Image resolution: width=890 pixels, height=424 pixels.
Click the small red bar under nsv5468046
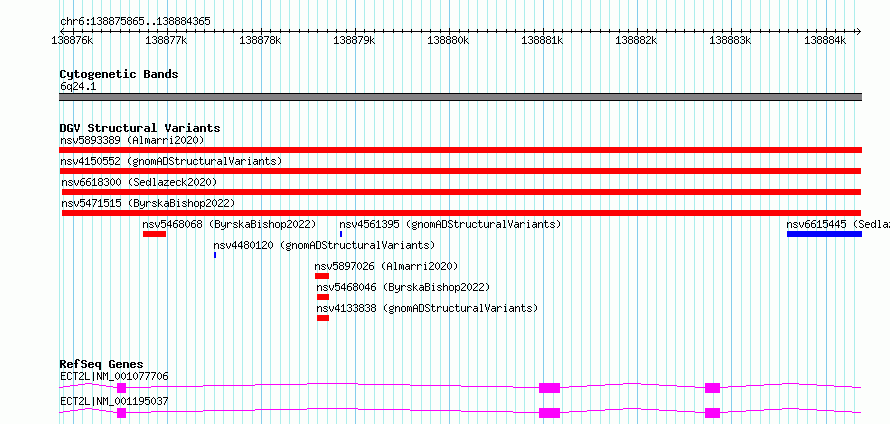pos(323,297)
